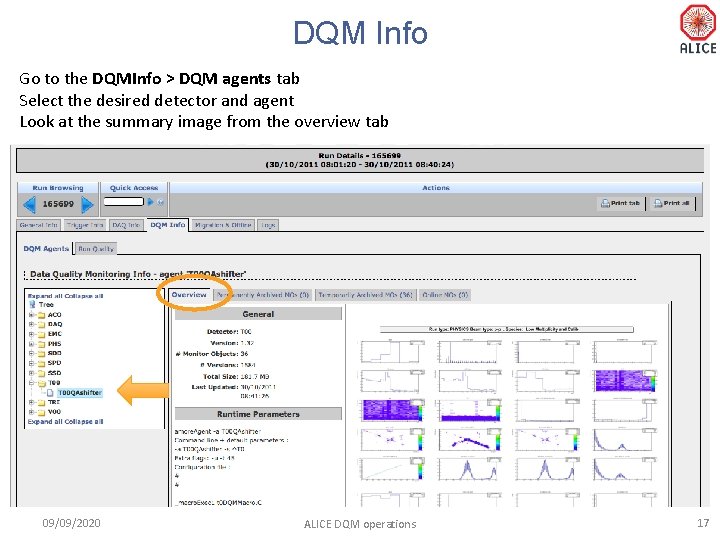The image size is (720, 540).
Task: Expand the V00 tree node
Action: click(31, 412)
